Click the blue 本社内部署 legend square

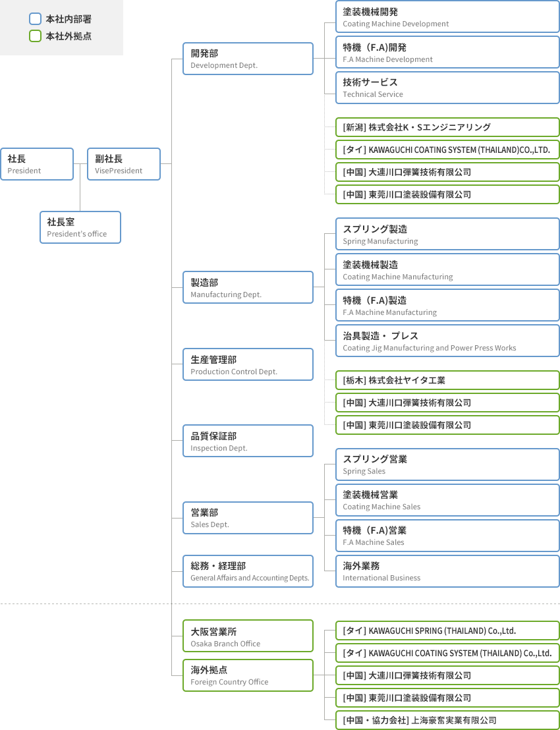click(x=35, y=19)
